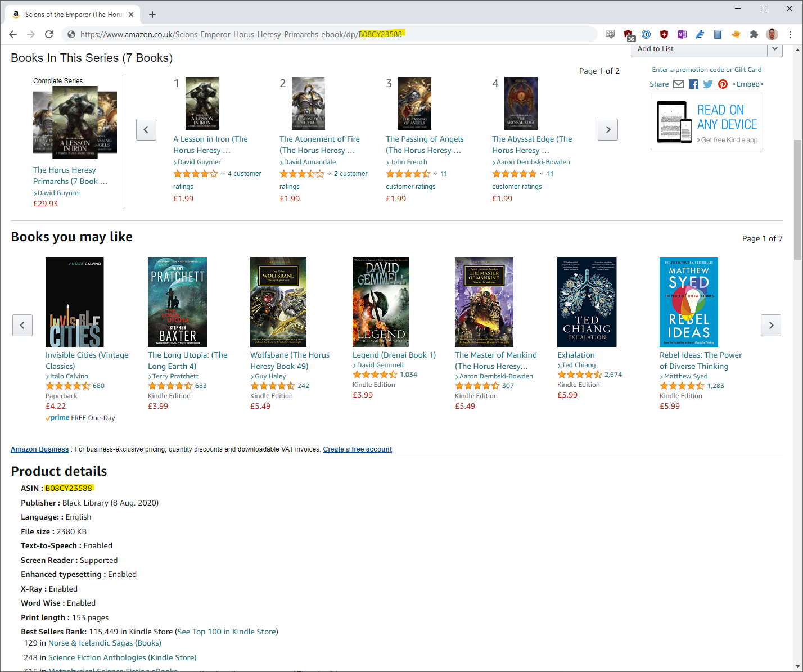Click the Add to List button
The height and width of the screenshot is (672, 803).
(700, 49)
